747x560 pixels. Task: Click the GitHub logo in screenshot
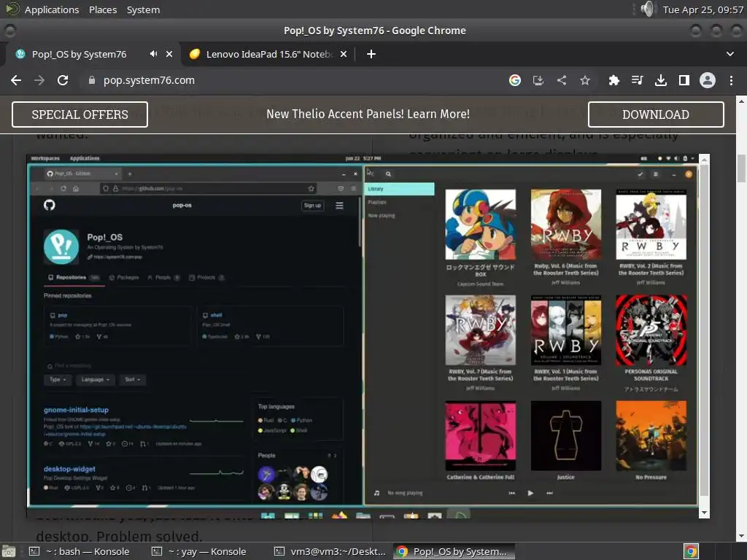pos(50,205)
